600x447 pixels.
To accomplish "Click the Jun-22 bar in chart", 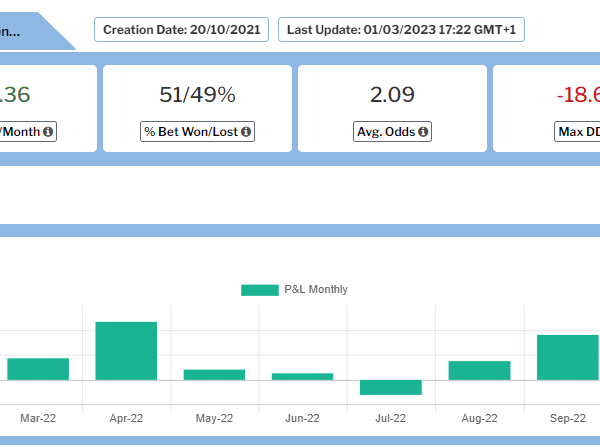I will [302, 377].
